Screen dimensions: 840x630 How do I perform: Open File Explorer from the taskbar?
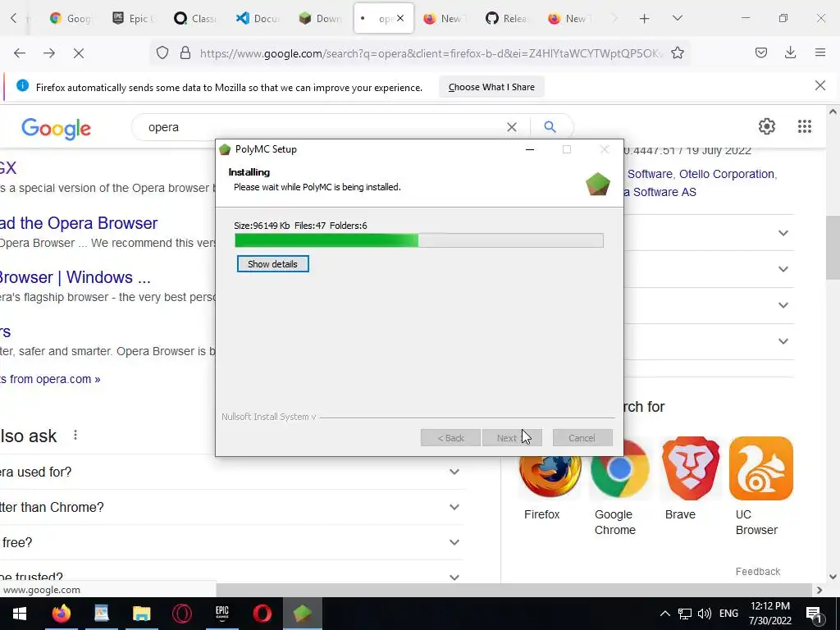pyautogui.click(x=141, y=614)
